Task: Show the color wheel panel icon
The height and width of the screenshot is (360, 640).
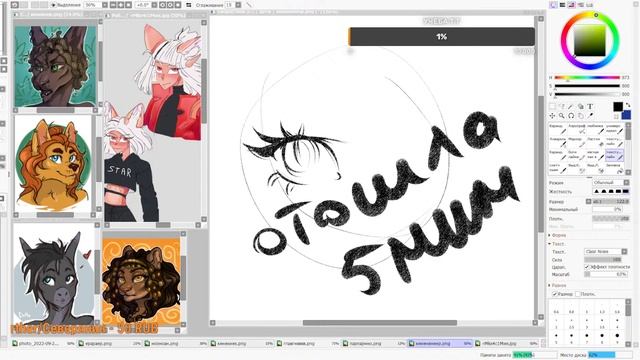Action: (x=553, y=5)
